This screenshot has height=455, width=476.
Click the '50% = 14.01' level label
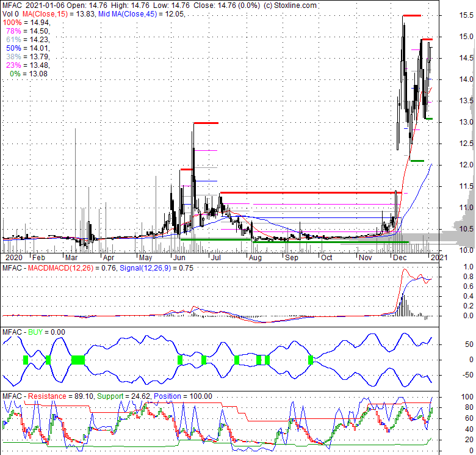click(27, 48)
